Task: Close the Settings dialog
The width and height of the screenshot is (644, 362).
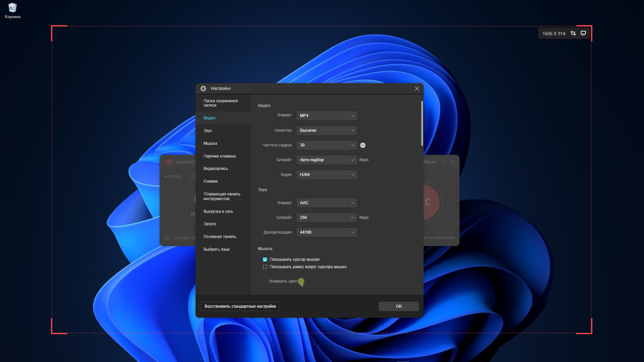Action: [417, 88]
